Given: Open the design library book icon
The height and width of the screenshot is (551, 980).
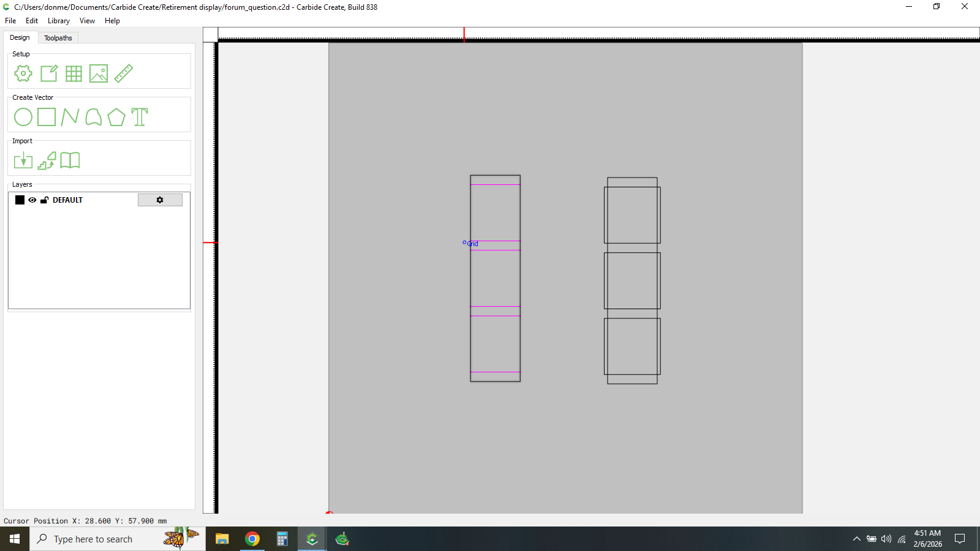Looking at the screenshot, I should [70, 160].
